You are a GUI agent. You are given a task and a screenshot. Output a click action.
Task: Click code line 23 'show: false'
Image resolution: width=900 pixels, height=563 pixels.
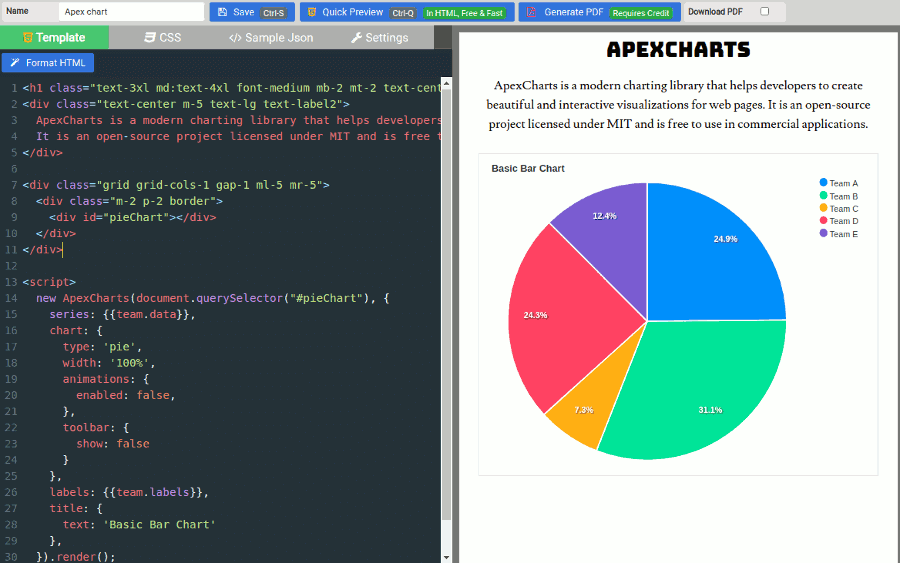click(113, 444)
